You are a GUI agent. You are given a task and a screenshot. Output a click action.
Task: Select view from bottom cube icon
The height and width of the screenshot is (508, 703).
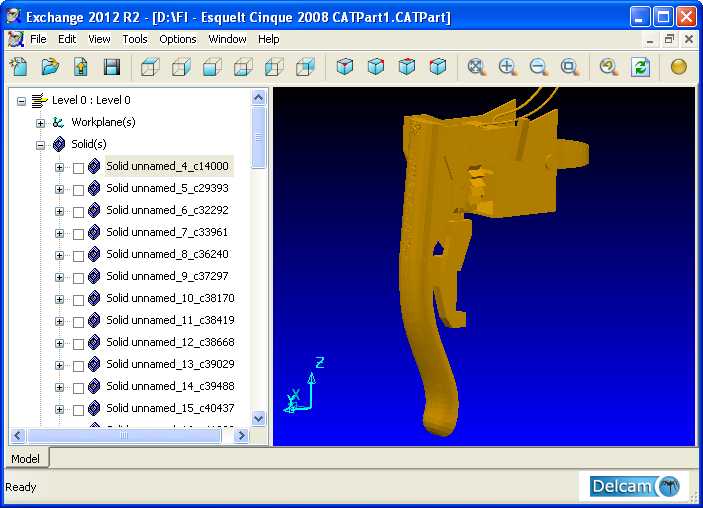tap(243, 67)
